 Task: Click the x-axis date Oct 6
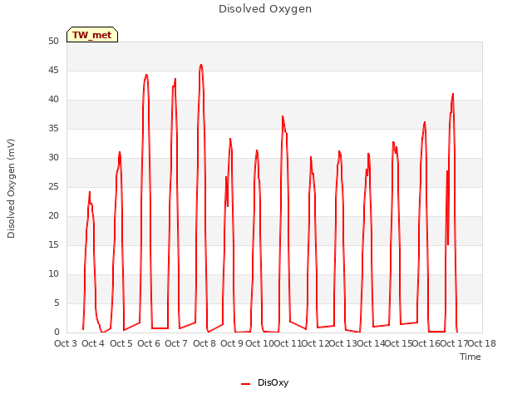click(149, 343)
